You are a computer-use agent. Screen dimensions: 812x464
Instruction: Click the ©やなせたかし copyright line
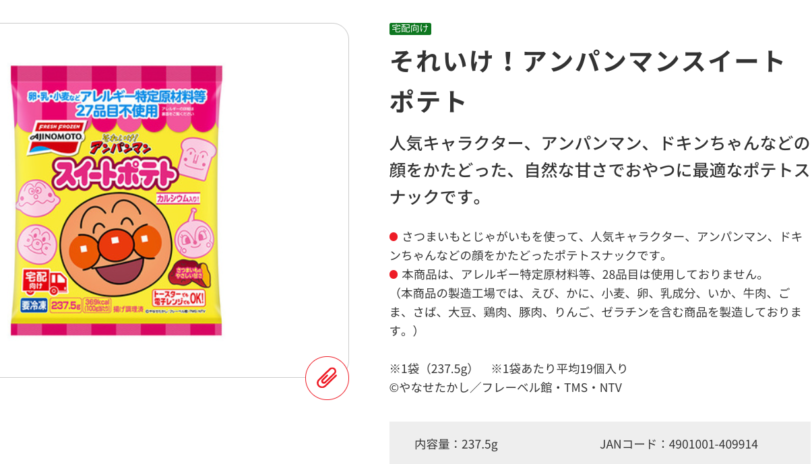[x=505, y=388]
